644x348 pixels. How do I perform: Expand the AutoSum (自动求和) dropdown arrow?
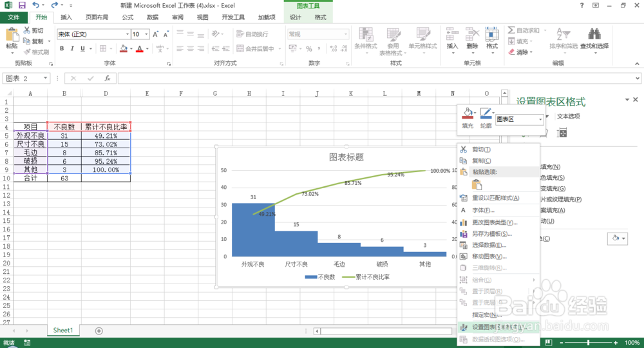545,30
